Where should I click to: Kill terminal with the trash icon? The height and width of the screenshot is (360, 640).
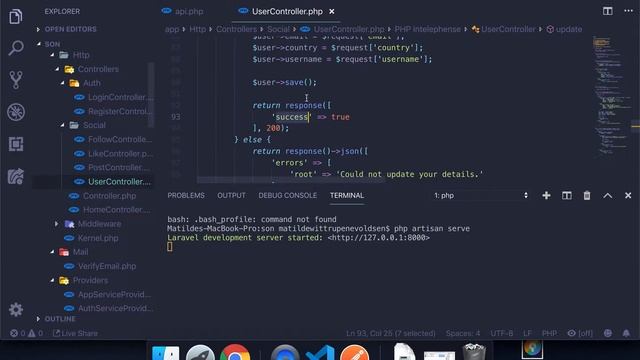pyautogui.click(x=587, y=196)
